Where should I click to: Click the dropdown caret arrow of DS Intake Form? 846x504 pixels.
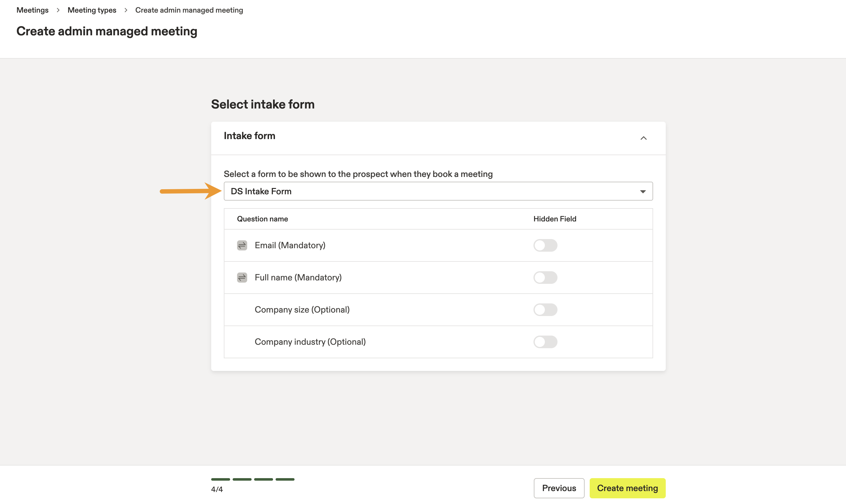point(642,191)
